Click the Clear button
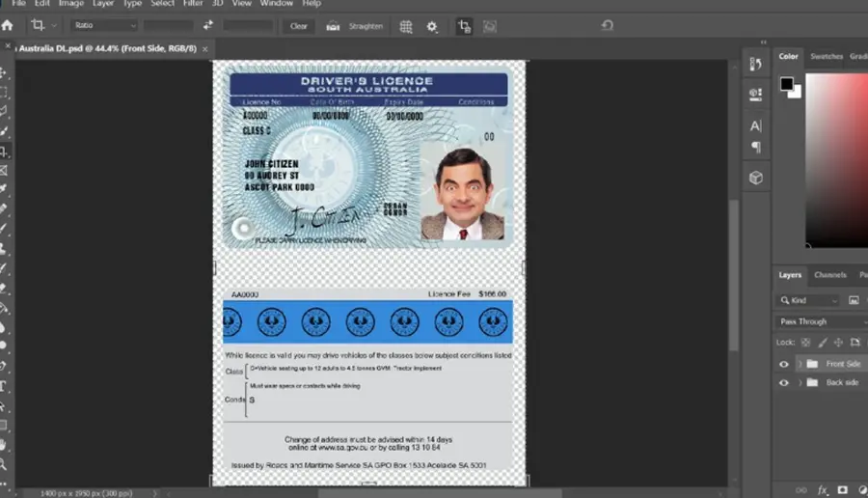This screenshot has width=868, height=498. [x=298, y=26]
